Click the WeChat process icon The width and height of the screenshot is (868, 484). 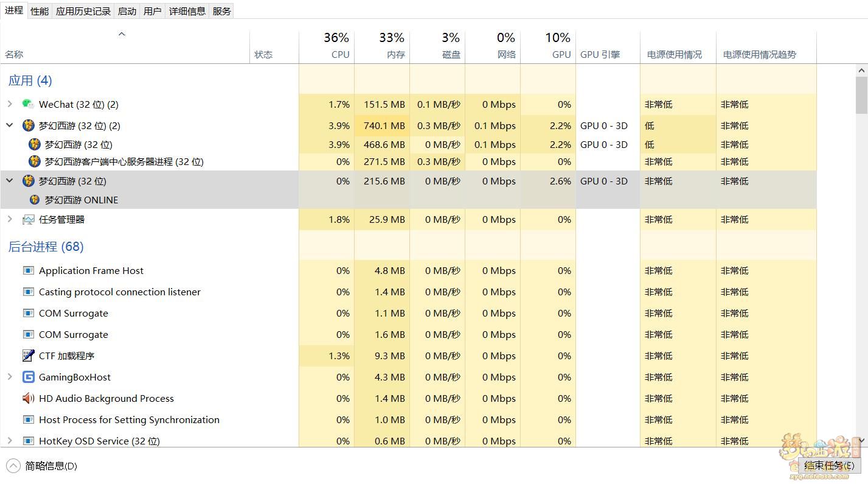click(28, 104)
